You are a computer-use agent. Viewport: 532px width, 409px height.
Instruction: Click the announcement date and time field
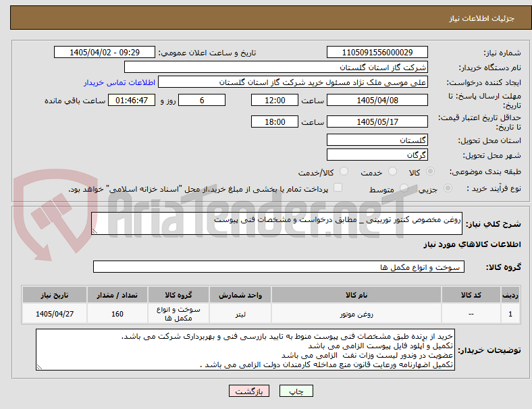click(x=105, y=52)
